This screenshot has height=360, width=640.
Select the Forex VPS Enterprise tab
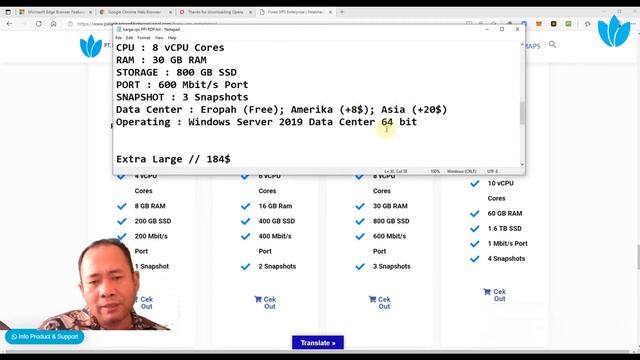[296, 12]
